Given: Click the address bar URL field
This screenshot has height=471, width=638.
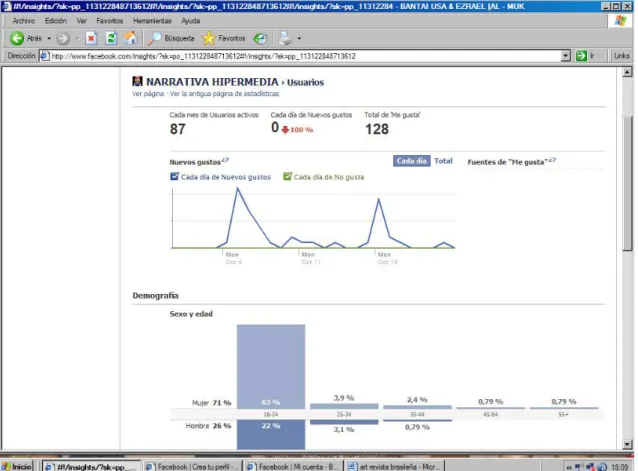Looking at the screenshot, I should point(305,56).
